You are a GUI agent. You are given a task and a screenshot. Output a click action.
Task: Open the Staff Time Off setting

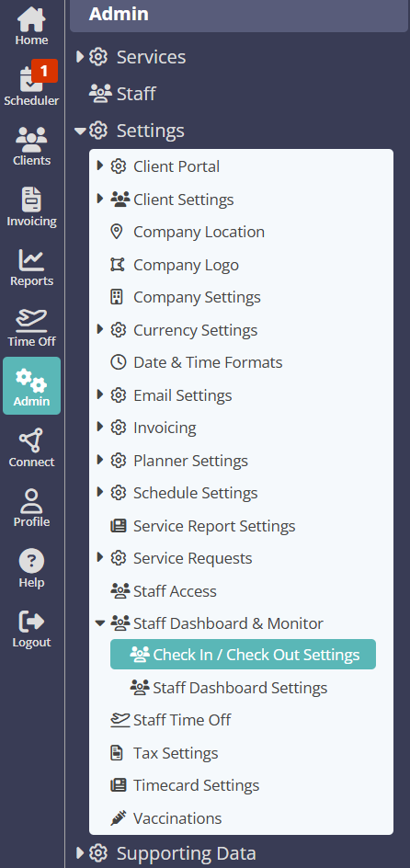182,720
